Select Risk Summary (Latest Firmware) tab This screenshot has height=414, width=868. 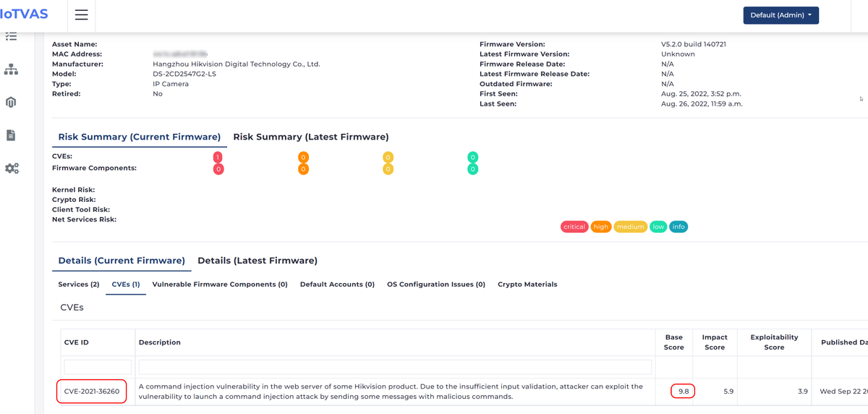(311, 137)
